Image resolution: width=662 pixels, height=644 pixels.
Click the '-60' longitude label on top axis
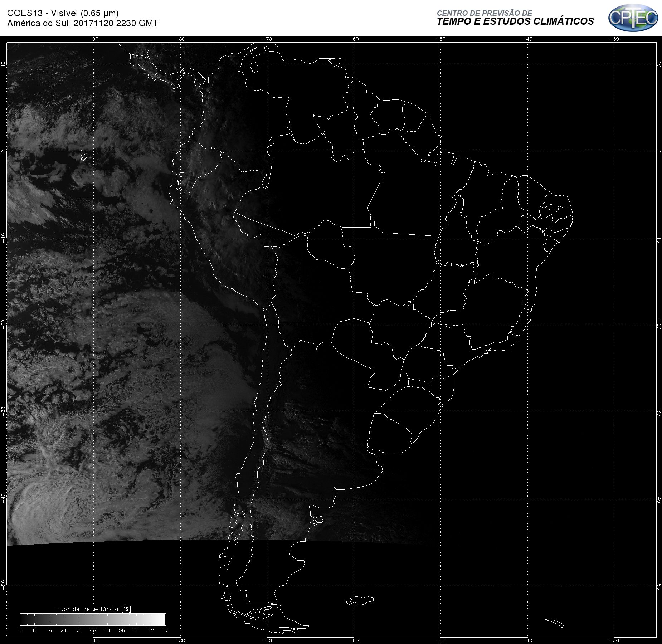[x=354, y=39]
